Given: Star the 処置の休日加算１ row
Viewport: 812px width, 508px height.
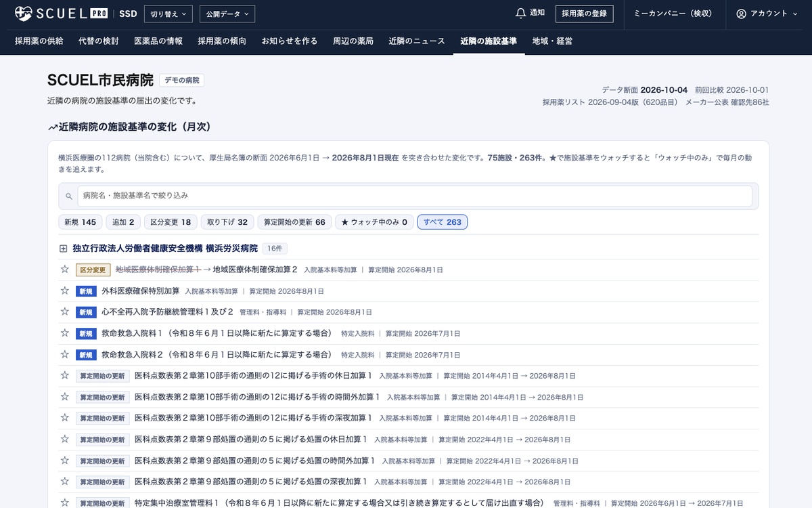Looking at the screenshot, I should (x=65, y=439).
